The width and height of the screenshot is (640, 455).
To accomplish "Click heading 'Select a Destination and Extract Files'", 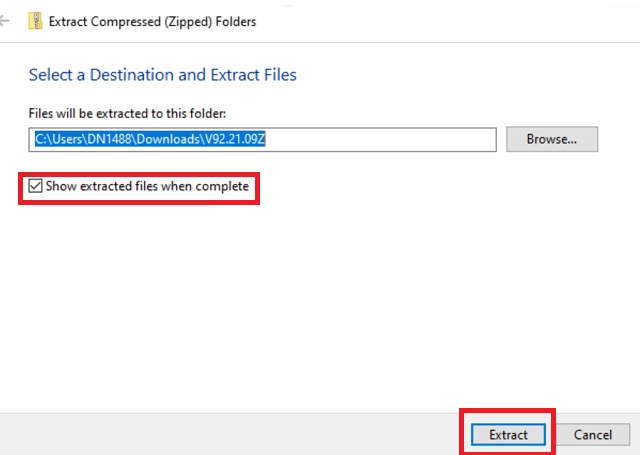I will click(x=162, y=75).
